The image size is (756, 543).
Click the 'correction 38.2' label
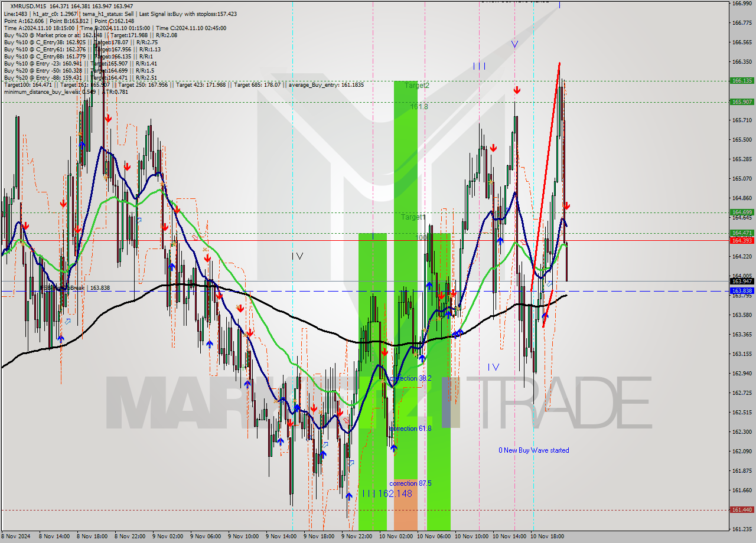(410, 378)
